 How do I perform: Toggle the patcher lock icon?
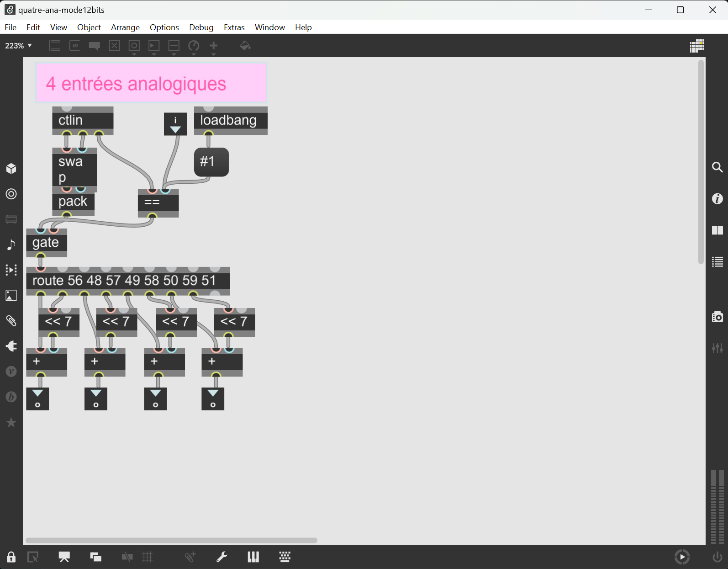point(11,557)
